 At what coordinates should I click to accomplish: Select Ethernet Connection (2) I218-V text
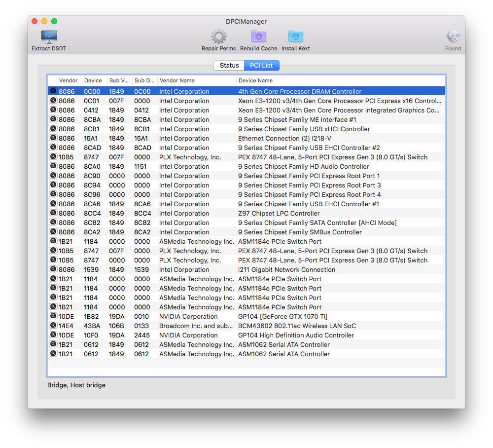pos(284,139)
